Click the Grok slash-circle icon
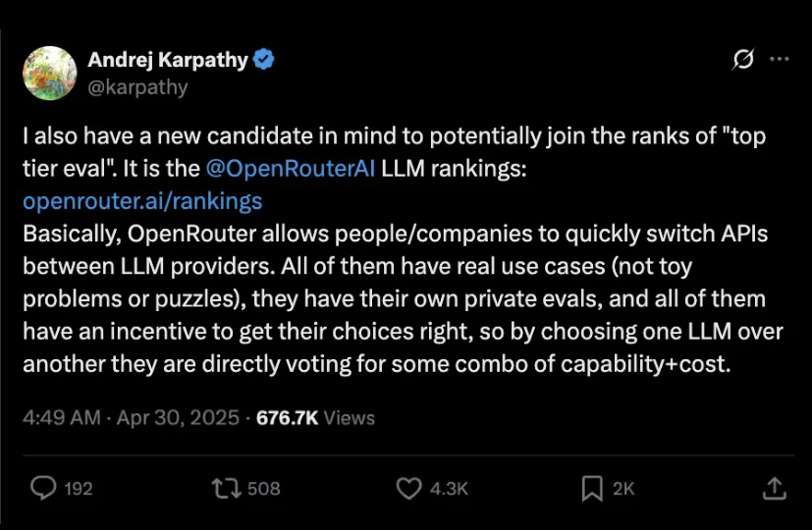812x530 pixels. tap(743, 60)
